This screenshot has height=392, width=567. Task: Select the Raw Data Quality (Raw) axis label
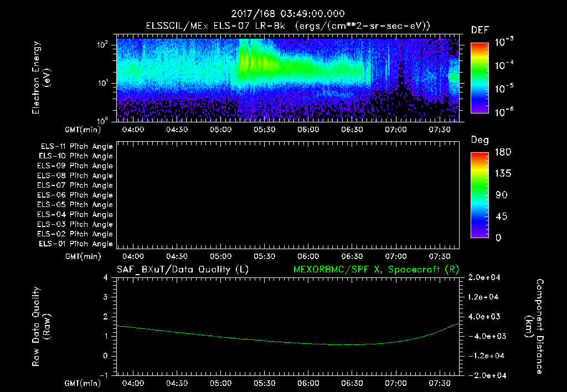point(41,327)
